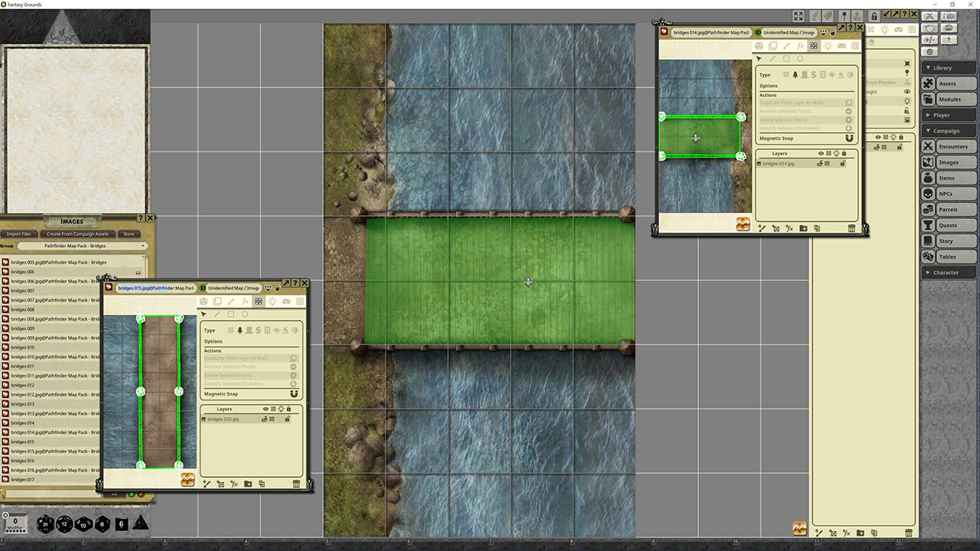Open Modules in the Library sidebar
The image size is (980, 551).
click(x=950, y=99)
